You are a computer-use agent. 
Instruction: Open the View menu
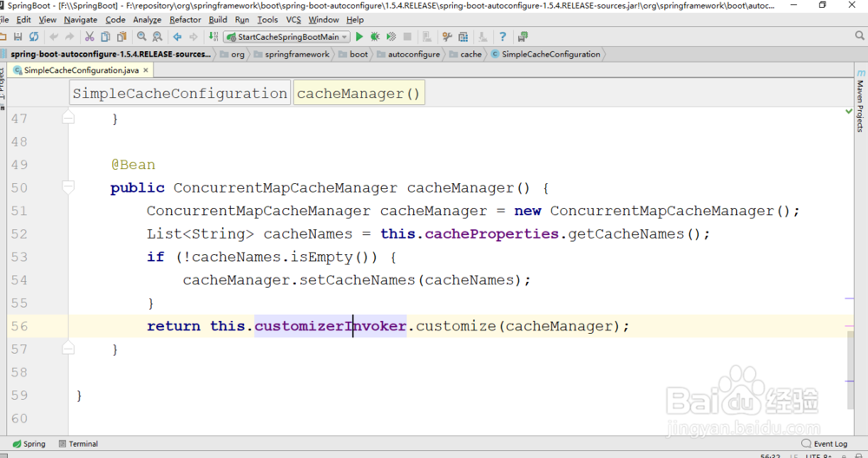pyautogui.click(x=48, y=19)
